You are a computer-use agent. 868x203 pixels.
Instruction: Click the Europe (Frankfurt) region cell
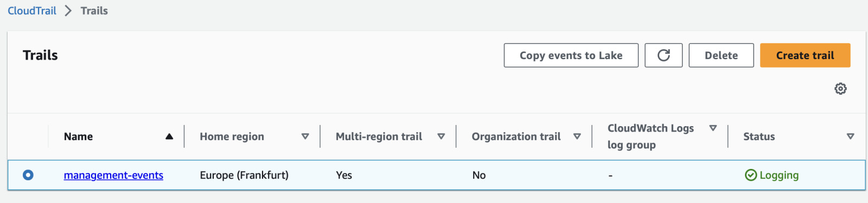click(x=244, y=175)
